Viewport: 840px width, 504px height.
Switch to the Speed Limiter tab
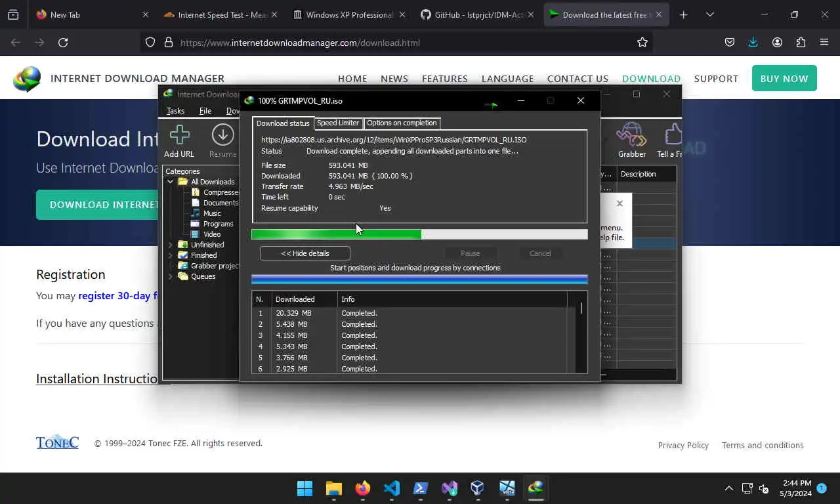(x=338, y=123)
